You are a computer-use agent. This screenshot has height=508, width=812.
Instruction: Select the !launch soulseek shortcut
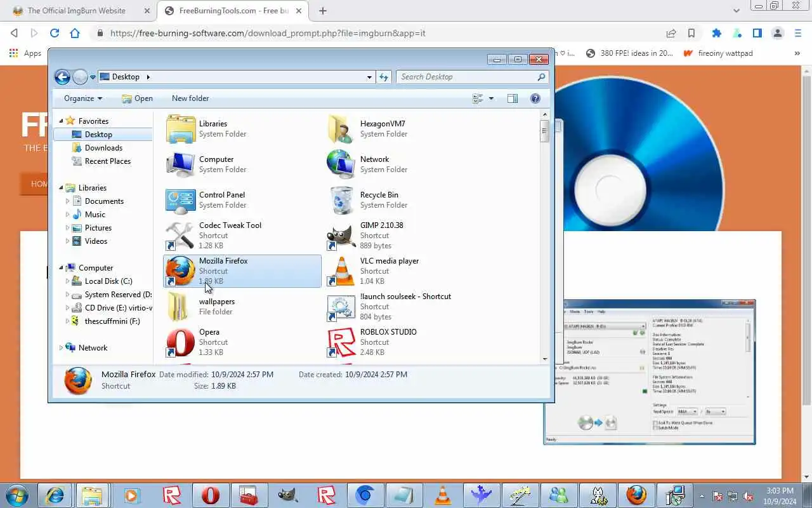tap(405, 307)
